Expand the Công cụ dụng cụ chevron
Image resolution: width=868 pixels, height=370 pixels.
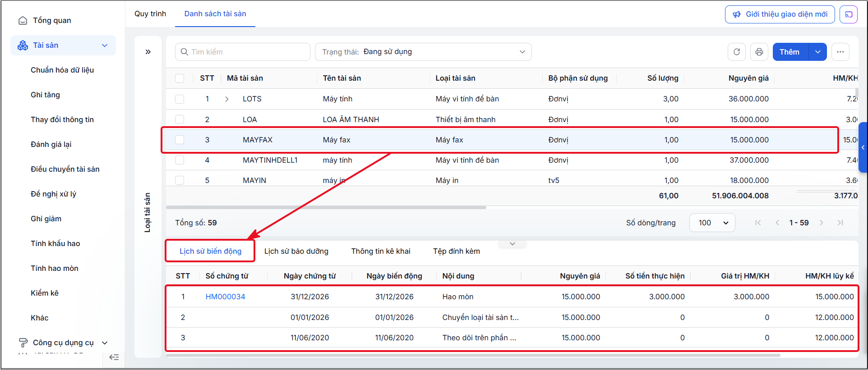(x=105, y=343)
